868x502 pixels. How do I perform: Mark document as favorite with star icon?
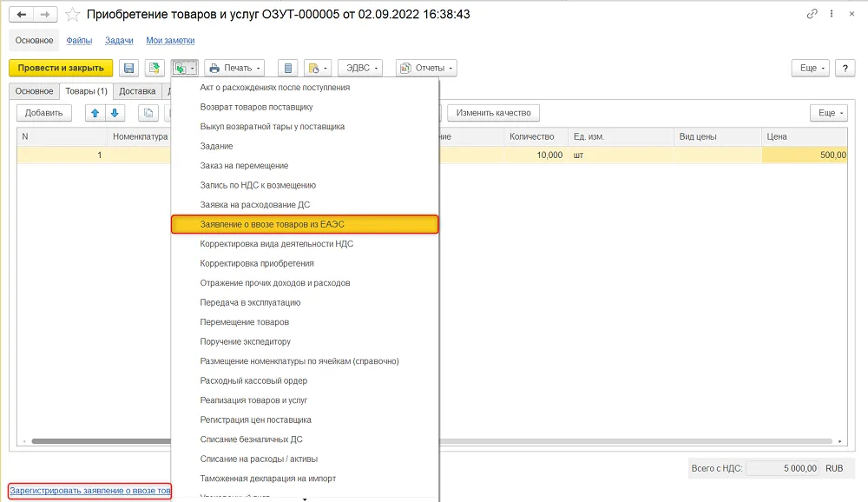coord(73,15)
